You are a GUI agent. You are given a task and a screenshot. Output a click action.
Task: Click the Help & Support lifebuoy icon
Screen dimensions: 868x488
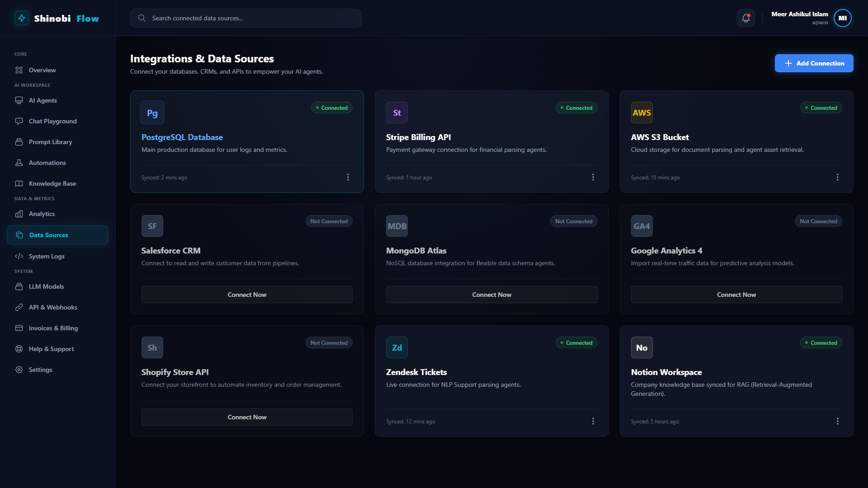point(19,349)
